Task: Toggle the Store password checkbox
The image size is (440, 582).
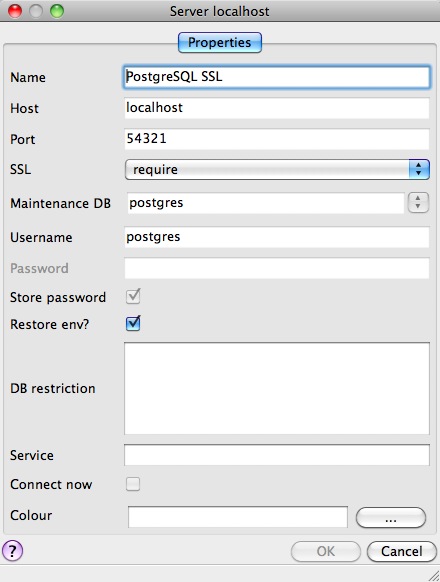Action: 133,297
